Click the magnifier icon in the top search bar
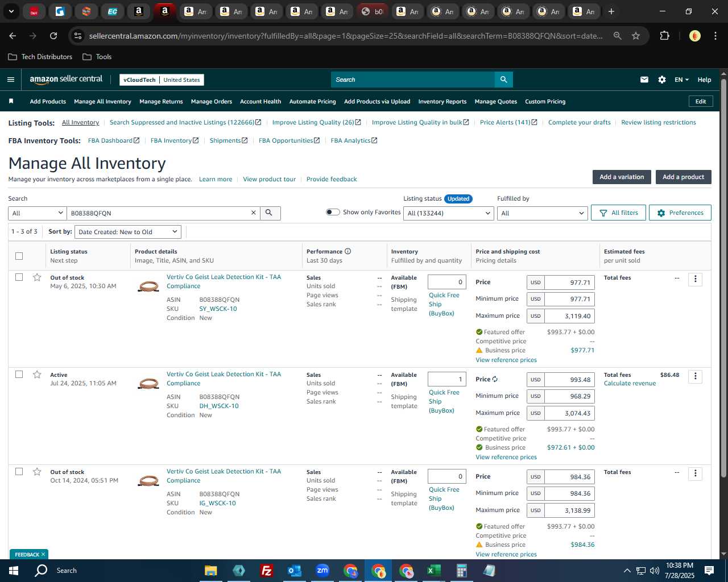Viewport: 728px width, 582px height. click(x=503, y=80)
